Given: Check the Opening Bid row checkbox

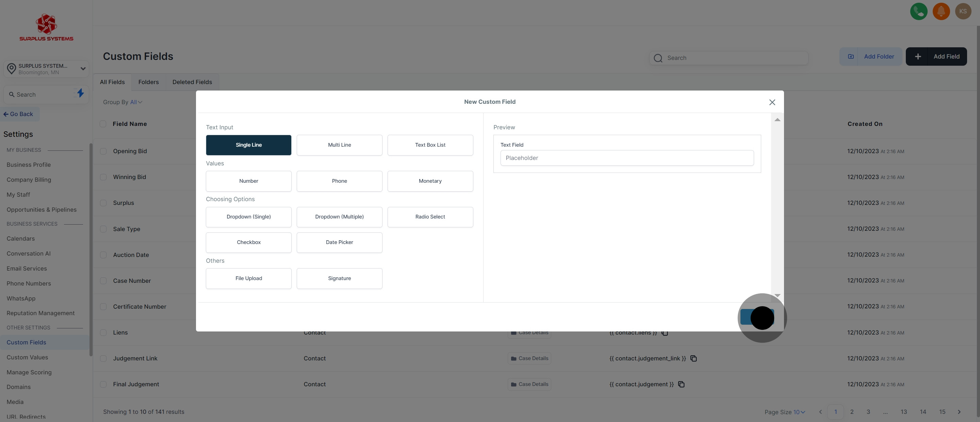Looking at the screenshot, I should pyautogui.click(x=103, y=151).
